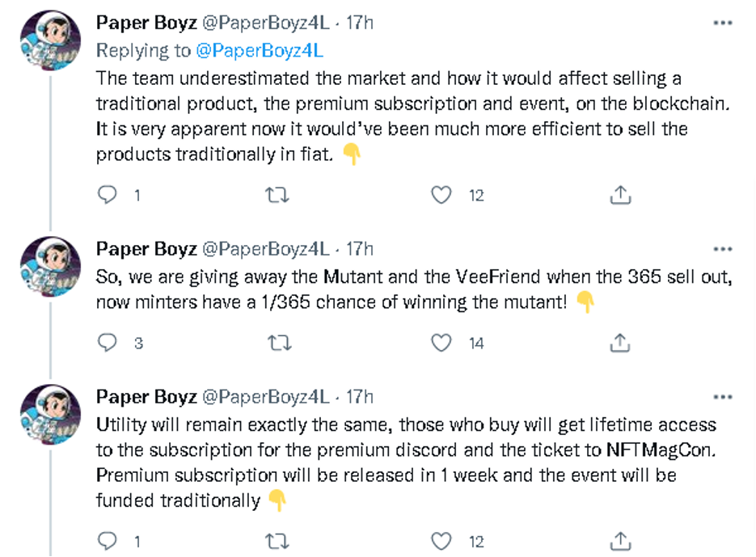Open more options on the giveaway tweet
Image resolution: width=756 pixels, height=557 pixels.
tap(723, 249)
